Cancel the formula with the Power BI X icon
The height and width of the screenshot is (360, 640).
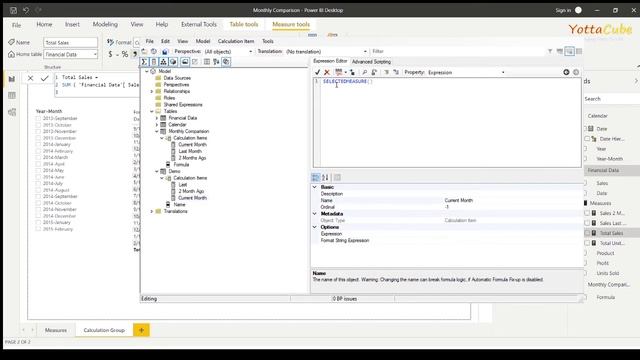[x=30, y=78]
